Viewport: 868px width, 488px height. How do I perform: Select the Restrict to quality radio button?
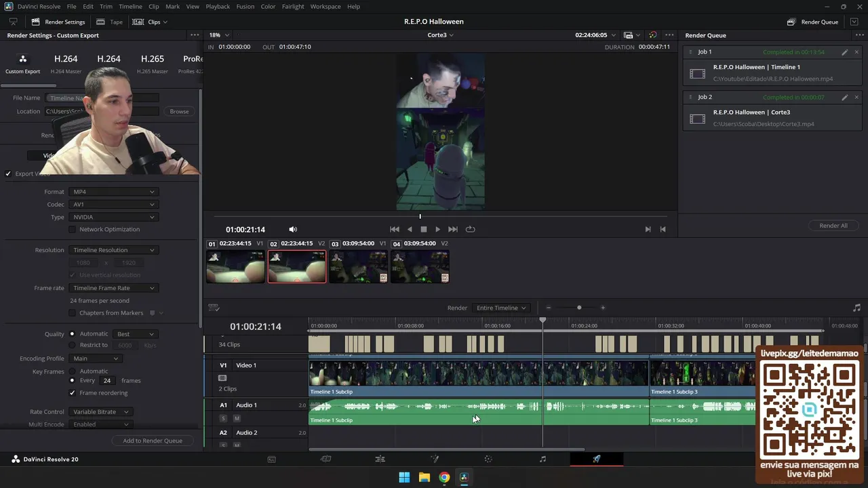click(x=72, y=346)
